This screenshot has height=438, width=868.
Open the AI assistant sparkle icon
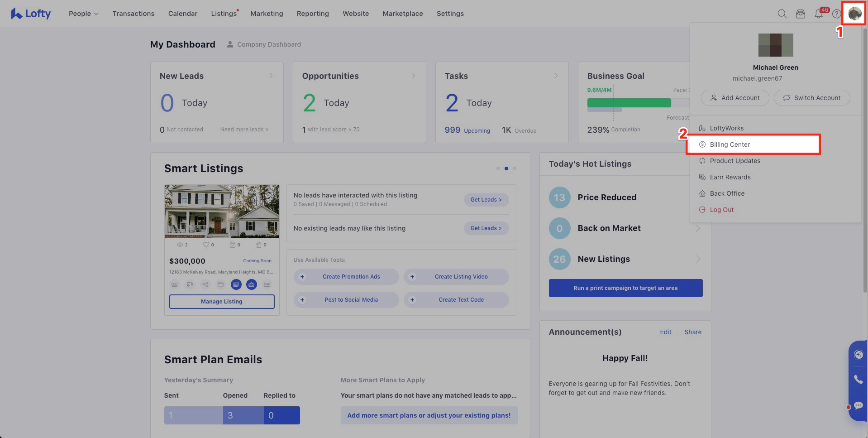pos(858,355)
